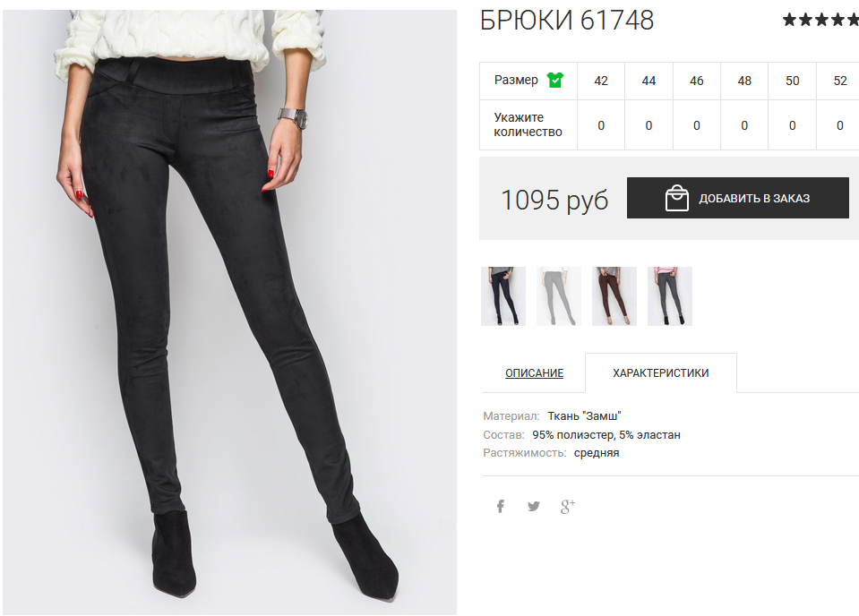Image resolution: width=859 pixels, height=616 pixels.
Task: Select the dark navy pants thumbnail
Action: (503, 296)
